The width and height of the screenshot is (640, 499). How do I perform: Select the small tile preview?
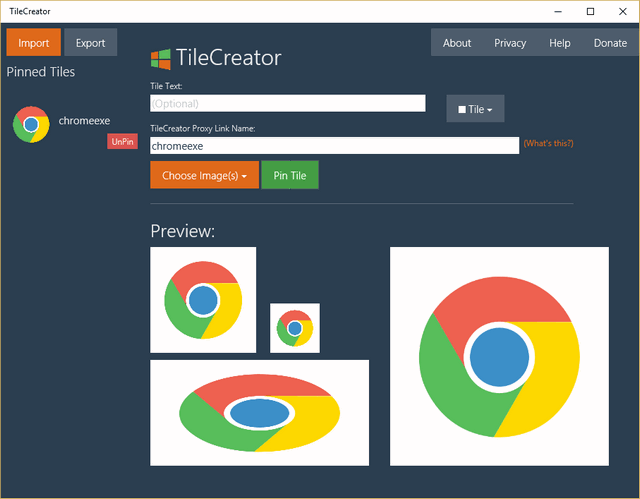295,328
